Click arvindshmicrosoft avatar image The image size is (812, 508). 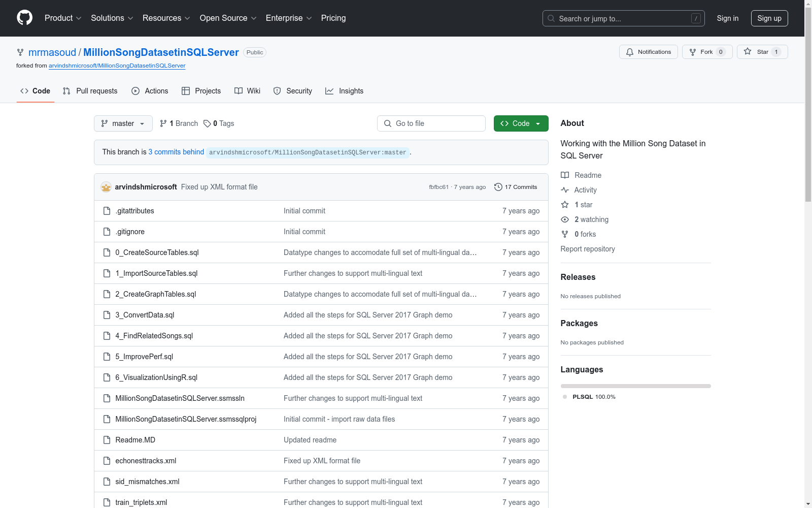[x=106, y=187]
